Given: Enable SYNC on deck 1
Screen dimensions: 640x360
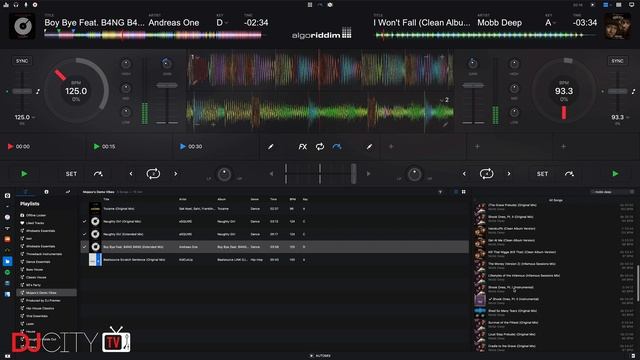Looking at the screenshot, I should [x=22, y=61].
